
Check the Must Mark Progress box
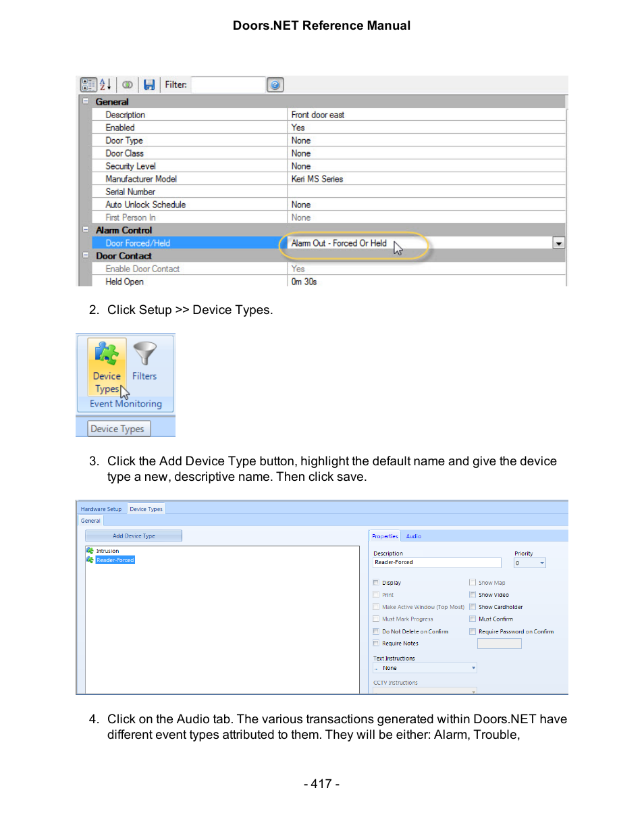click(x=376, y=619)
